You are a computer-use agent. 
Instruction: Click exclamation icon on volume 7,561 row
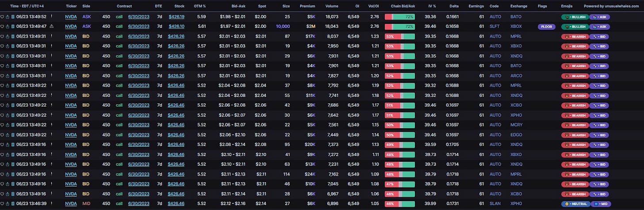tap(51, 124)
